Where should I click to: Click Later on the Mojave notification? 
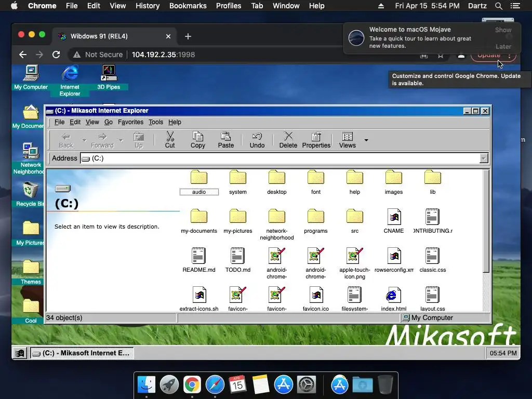[503, 46]
